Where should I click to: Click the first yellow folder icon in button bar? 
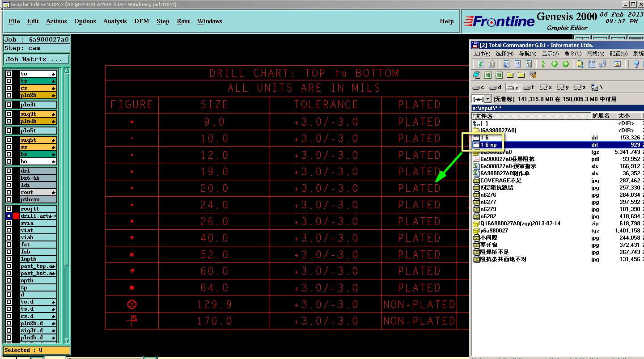(x=510, y=75)
